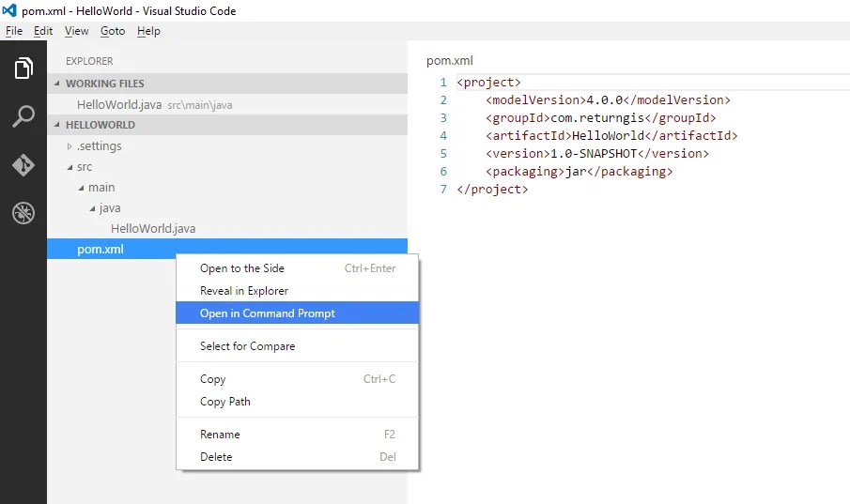
Task: Collapse the HELLOWORLD section arrow
Action: pyautogui.click(x=57, y=125)
